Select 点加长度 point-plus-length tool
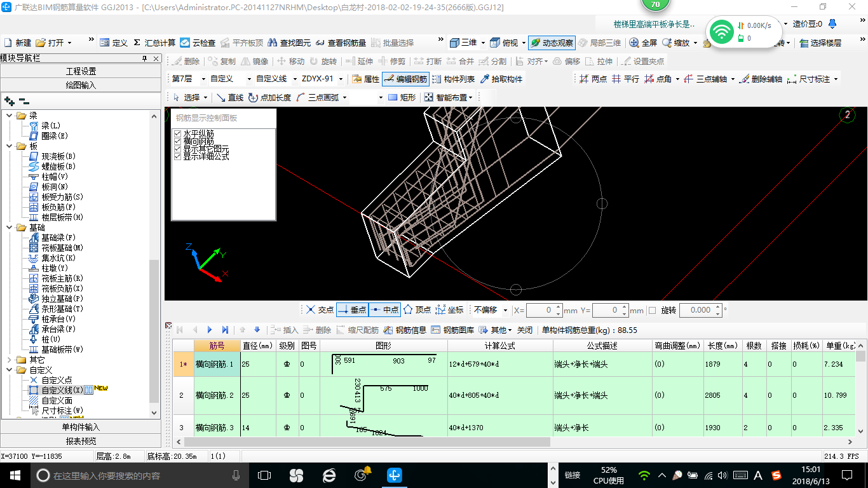 (x=269, y=97)
